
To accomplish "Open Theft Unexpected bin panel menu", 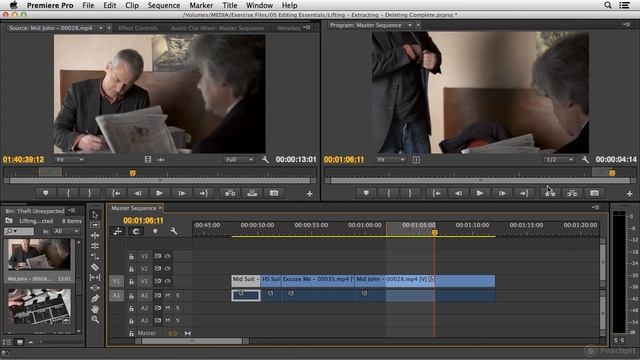I will 71,211.
